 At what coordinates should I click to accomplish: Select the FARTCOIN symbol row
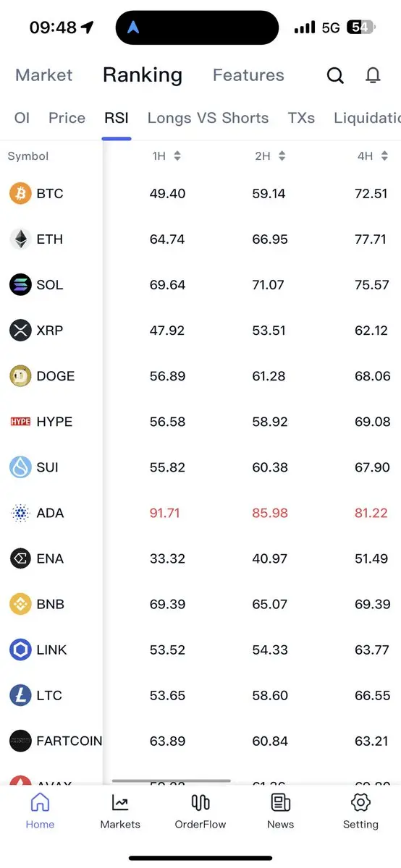coord(200,741)
